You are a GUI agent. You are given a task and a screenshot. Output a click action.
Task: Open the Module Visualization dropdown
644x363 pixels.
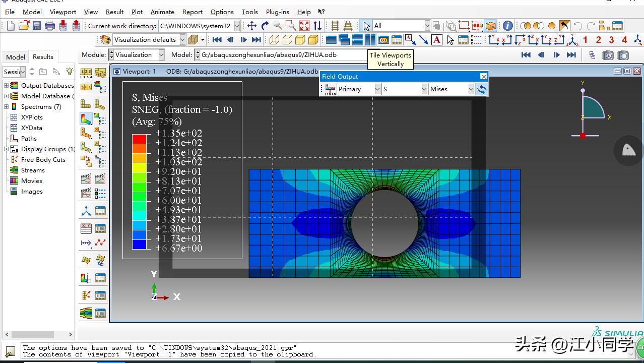coord(161,55)
